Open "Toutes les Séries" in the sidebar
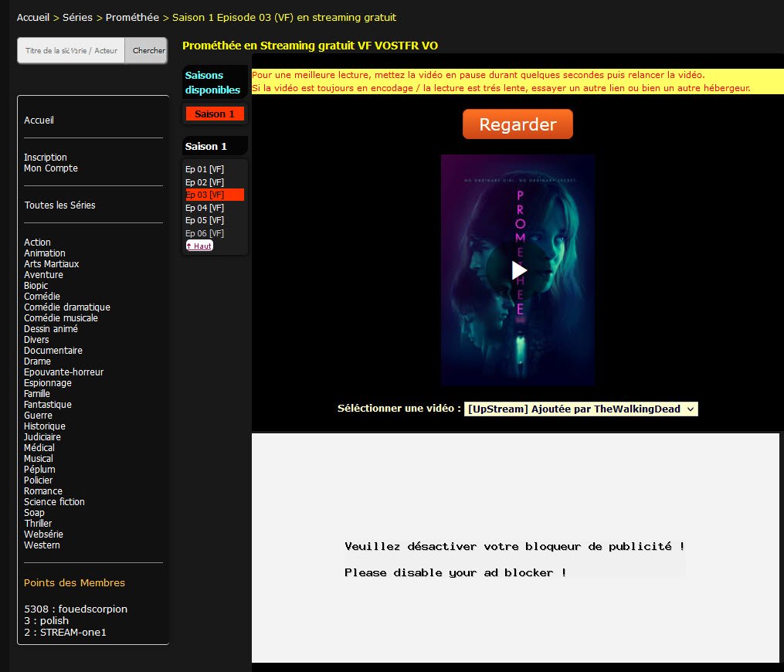This screenshot has height=672, width=784. (61, 205)
